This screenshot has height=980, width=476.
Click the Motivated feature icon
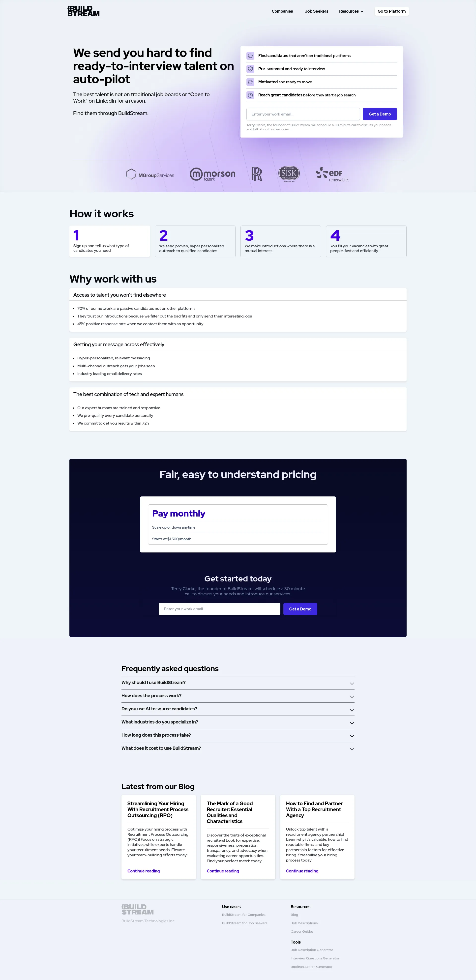250,82
